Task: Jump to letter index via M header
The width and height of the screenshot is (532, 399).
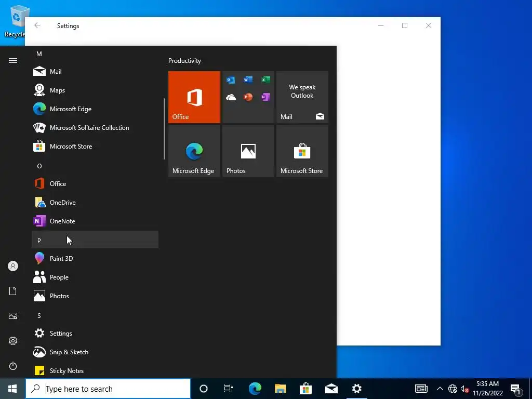Action: [x=95, y=54]
